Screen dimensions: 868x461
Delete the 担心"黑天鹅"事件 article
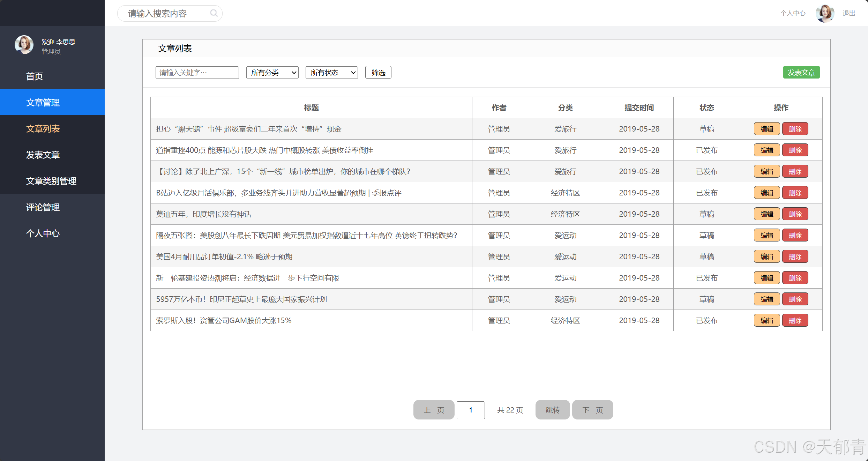[x=795, y=129]
